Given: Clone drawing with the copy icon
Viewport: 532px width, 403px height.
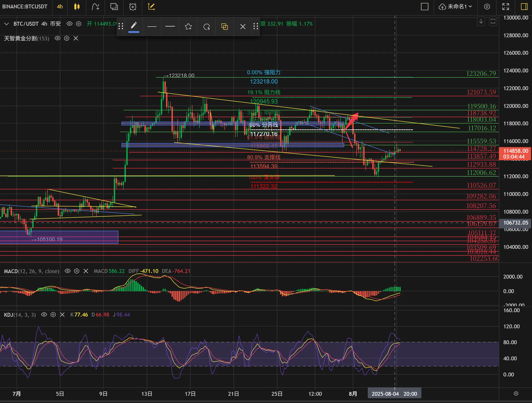Looking at the screenshot, I should pos(225,26).
